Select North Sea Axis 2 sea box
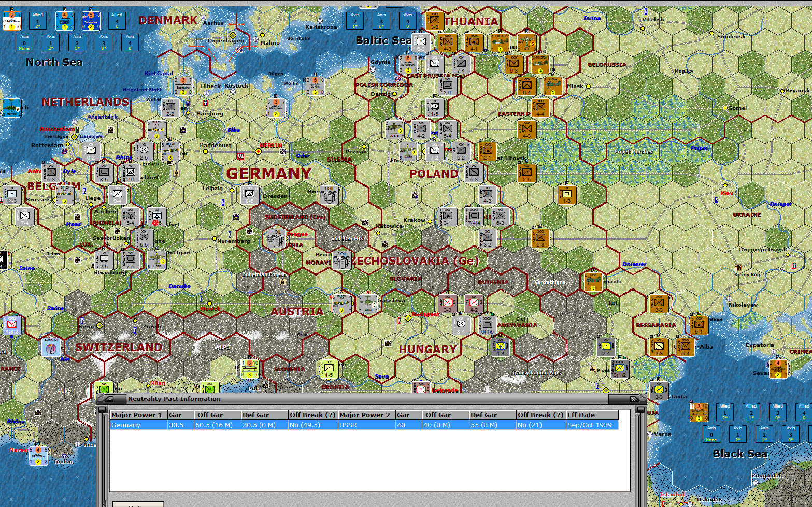The image size is (812, 507). point(77,42)
